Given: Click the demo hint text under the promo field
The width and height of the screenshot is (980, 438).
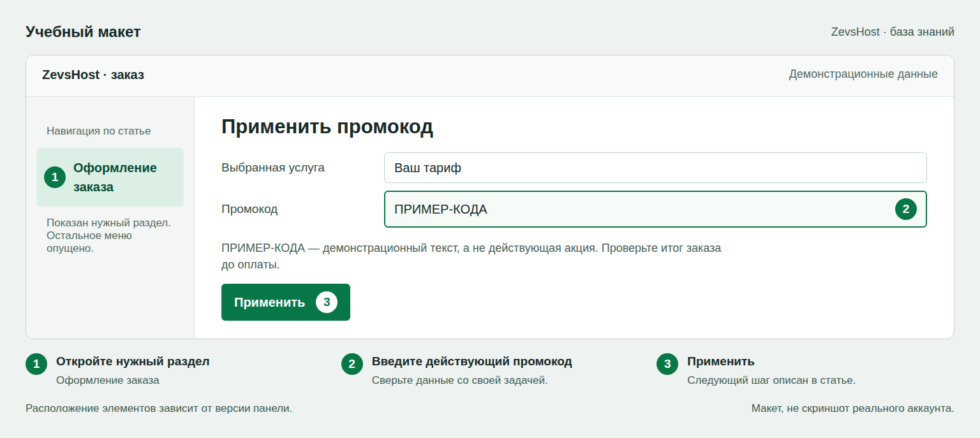Looking at the screenshot, I should (x=471, y=256).
